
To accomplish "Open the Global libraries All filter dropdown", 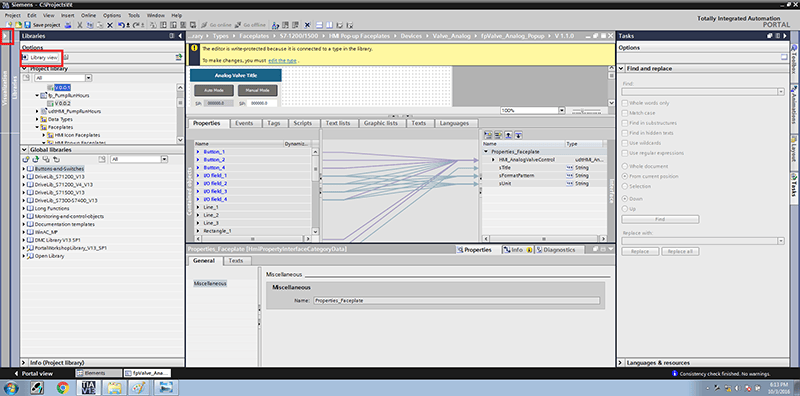I will coord(164,159).
